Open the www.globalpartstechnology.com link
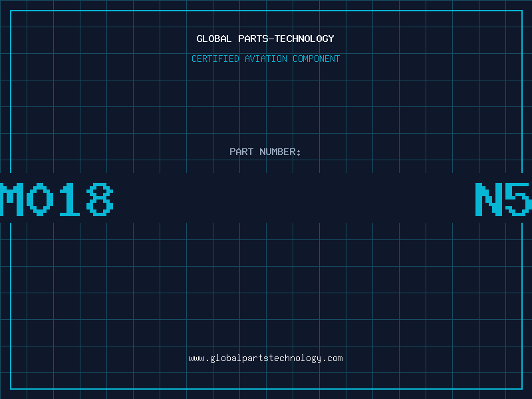 [x=265, y=358]
